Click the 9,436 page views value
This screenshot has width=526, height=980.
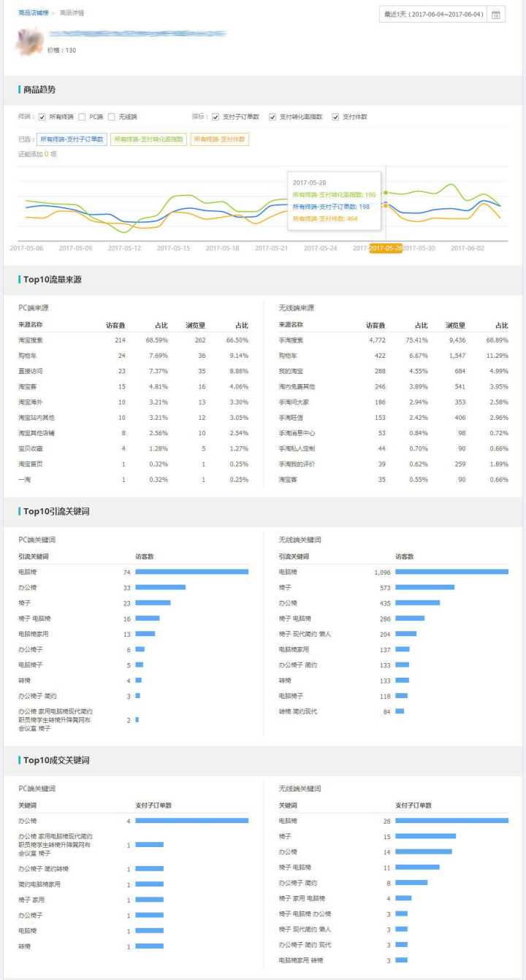457,340
